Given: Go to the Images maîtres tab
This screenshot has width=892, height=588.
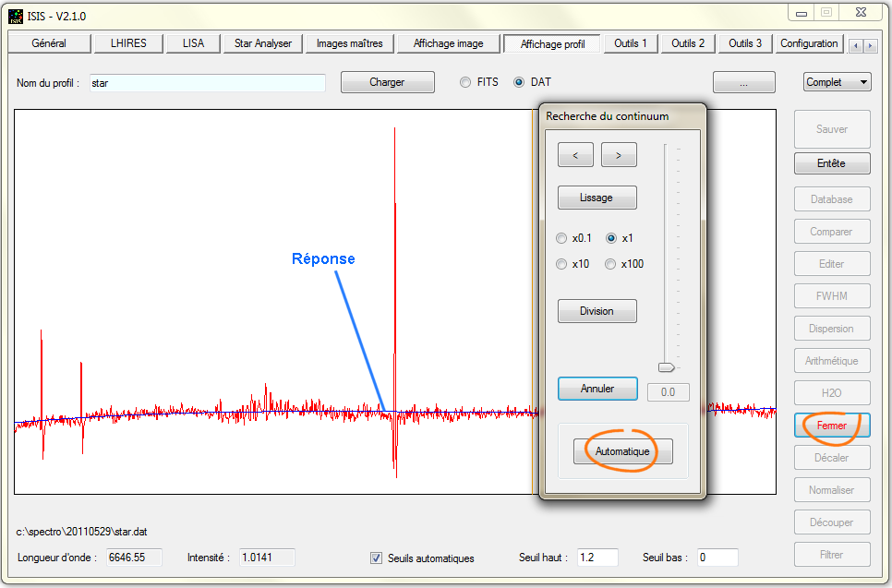Looking at the screenshot, I should click(349, 43).
